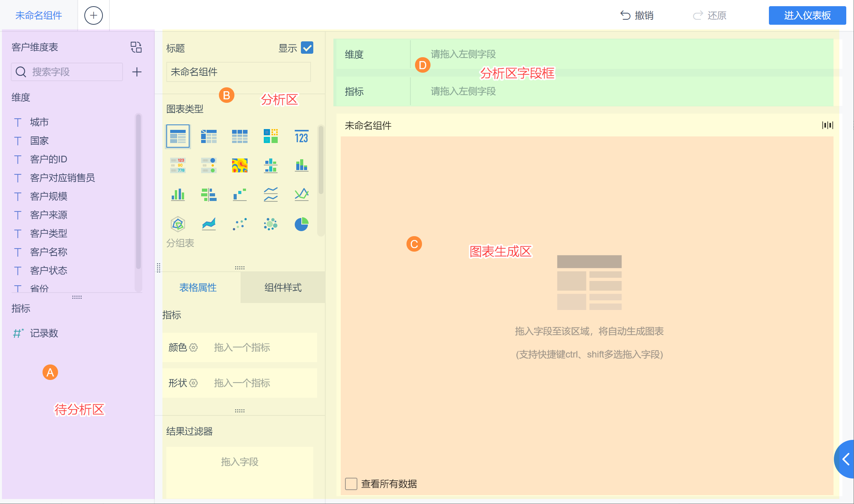Click the table switch icon beside 客户维度表
854x504 pixels.
(136, 47)
